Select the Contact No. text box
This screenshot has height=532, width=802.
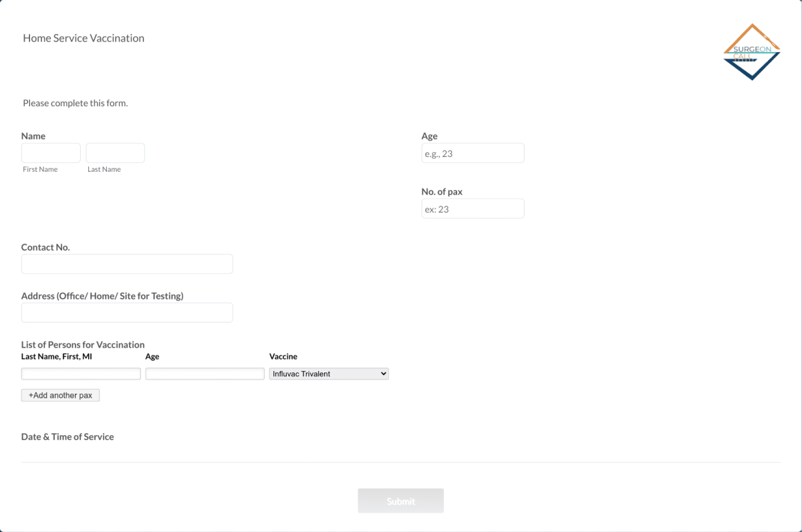127,263
